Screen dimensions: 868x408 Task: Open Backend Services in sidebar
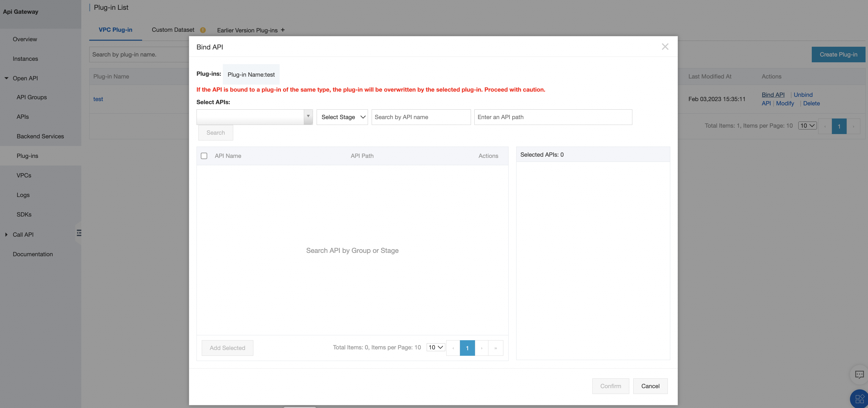click(40, 136)
